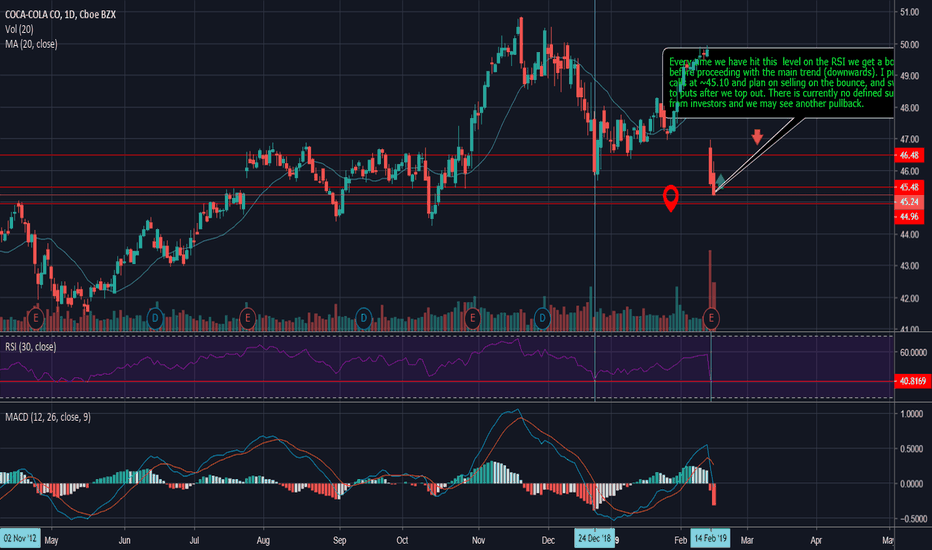Click the 43.00 price axis value
Image resolution: width=932 pixels, height=550 pixels.
coord(909,266)
